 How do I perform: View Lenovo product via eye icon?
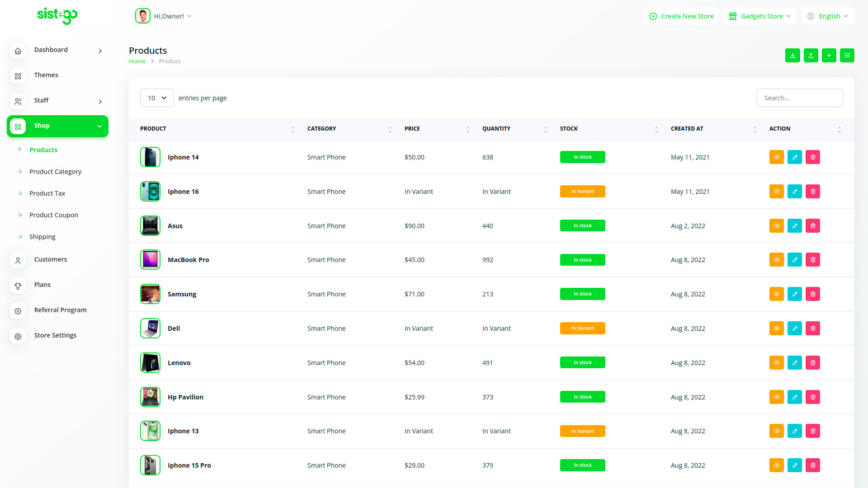[x=776, y=362]
